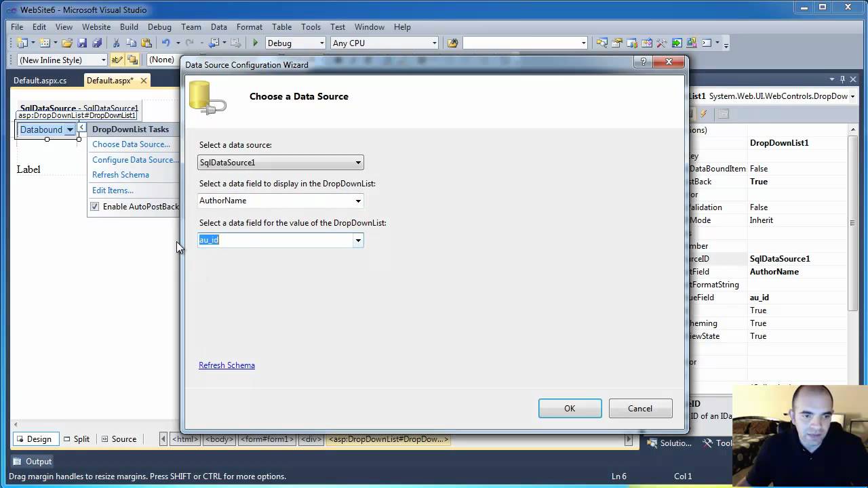Screen dimensions: 868x488
Task: Click the Property Pages icon in Properties panel
Action: click(724, 114)
